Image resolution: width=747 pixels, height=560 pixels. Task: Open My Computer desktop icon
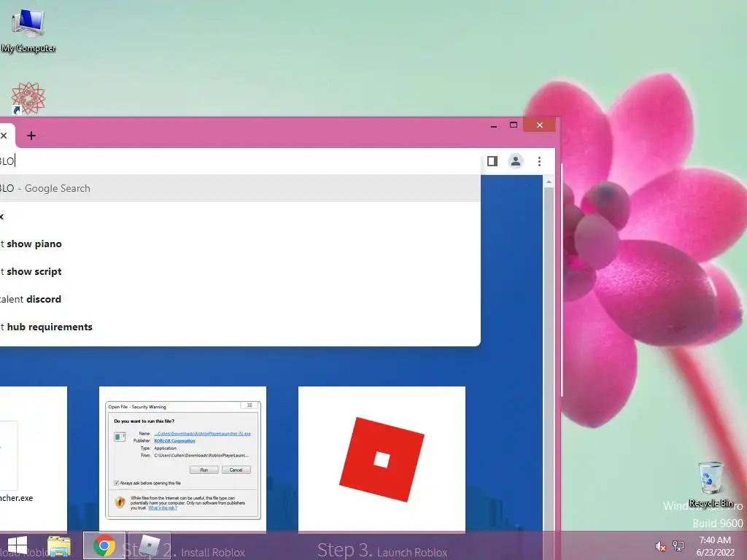28,30
